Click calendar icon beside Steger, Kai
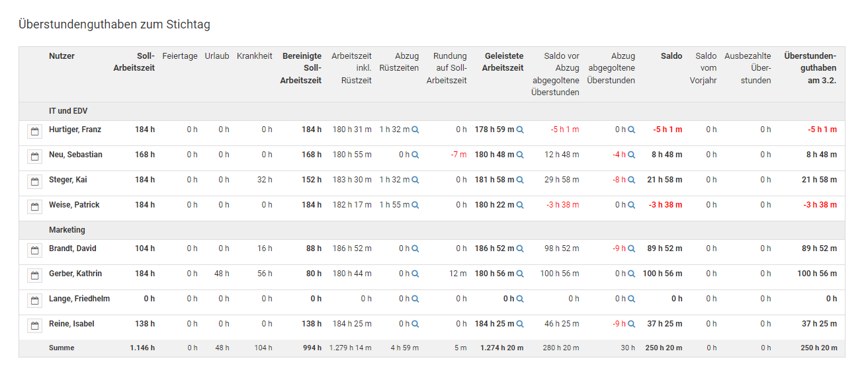 [x=34, y=182]
